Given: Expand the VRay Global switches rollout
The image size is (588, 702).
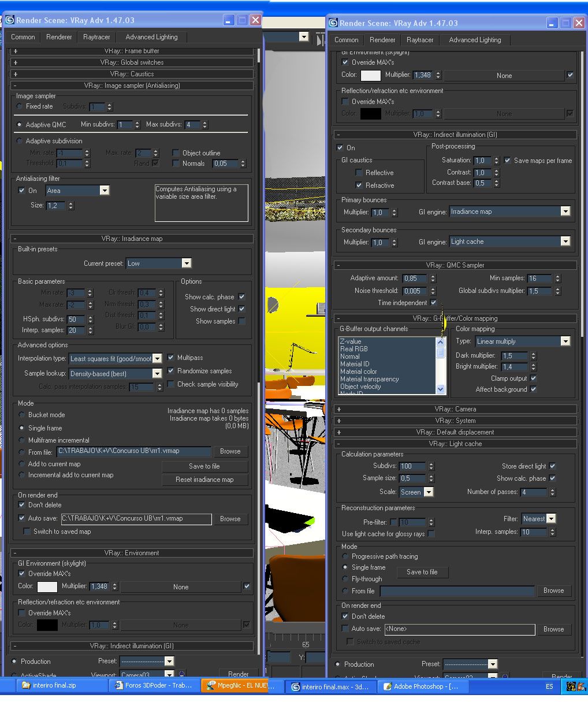Looking at the screenshot, I should pyautogui.click(x=132, y=62).
